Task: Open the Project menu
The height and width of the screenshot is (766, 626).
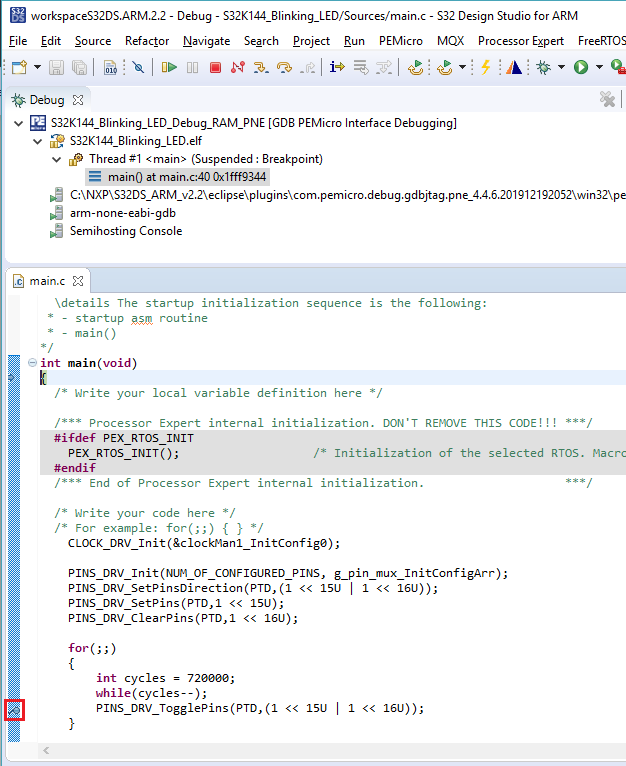Action: 311,41
